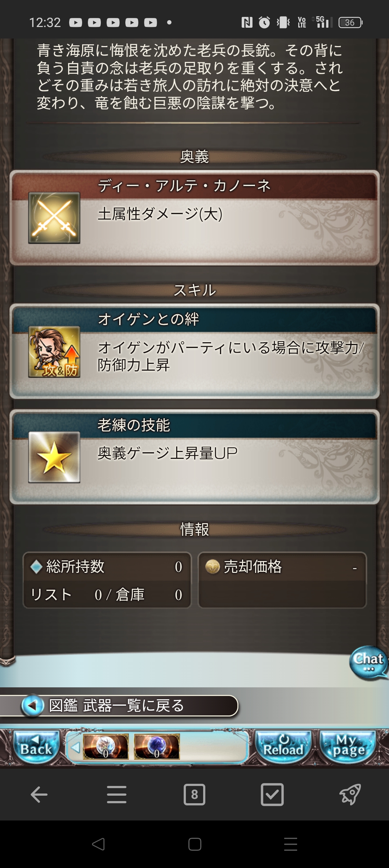Tap the 売却価格 sale price panel
Screen dimensions: 389x868
282,580
